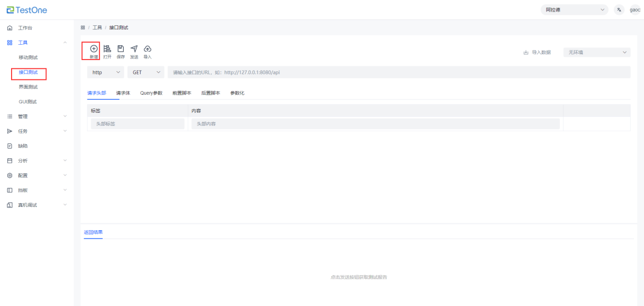
Task: Click the language translate icon in header
Action: pyautogui.click(x=619, y=10)
